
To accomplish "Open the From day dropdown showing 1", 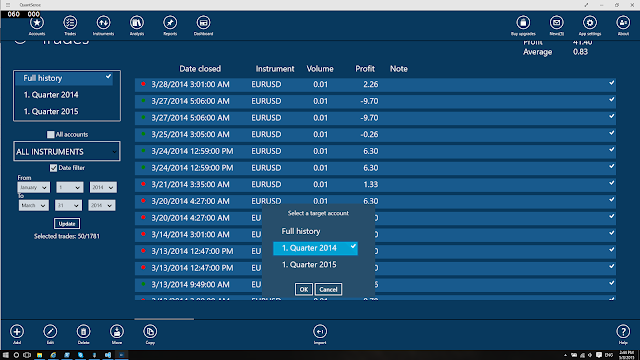I will [69, 187].
